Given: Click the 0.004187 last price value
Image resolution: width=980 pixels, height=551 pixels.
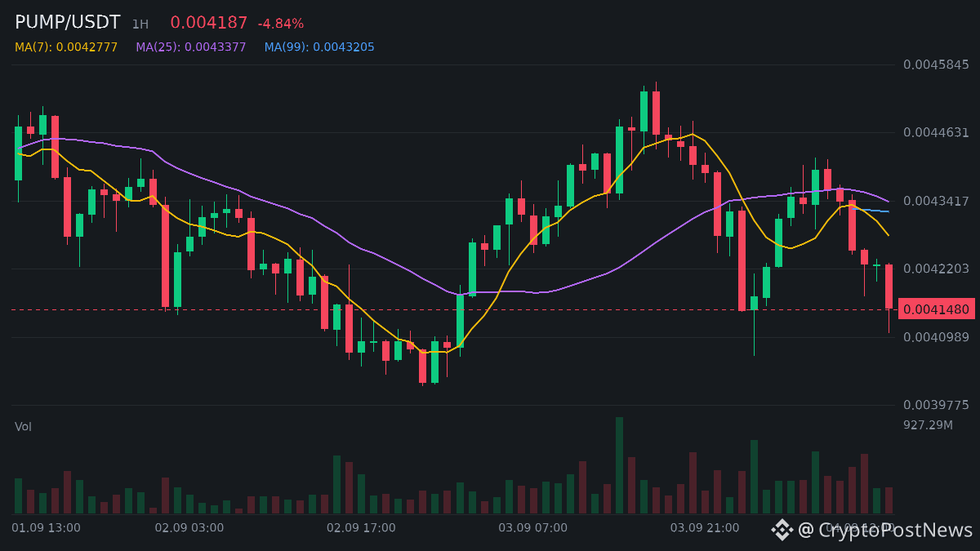Looking at the screenshot, I should pyautogui.click(x=208, y=23).
